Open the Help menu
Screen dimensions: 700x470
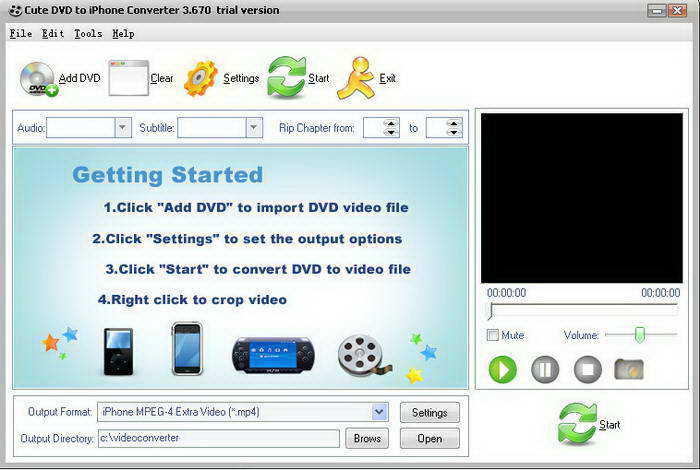pos(123,33)
